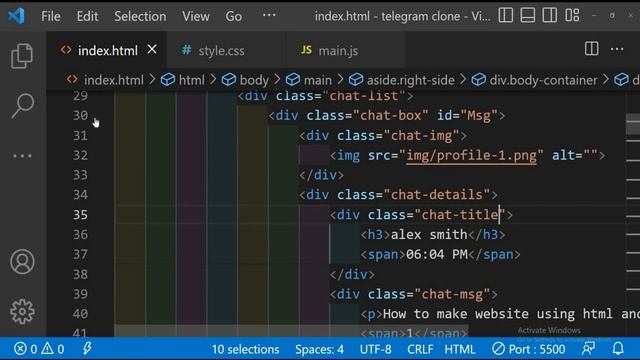Click the closing div tag on line 38
This screenshot has width=640, height=360.
coord(352,274)
